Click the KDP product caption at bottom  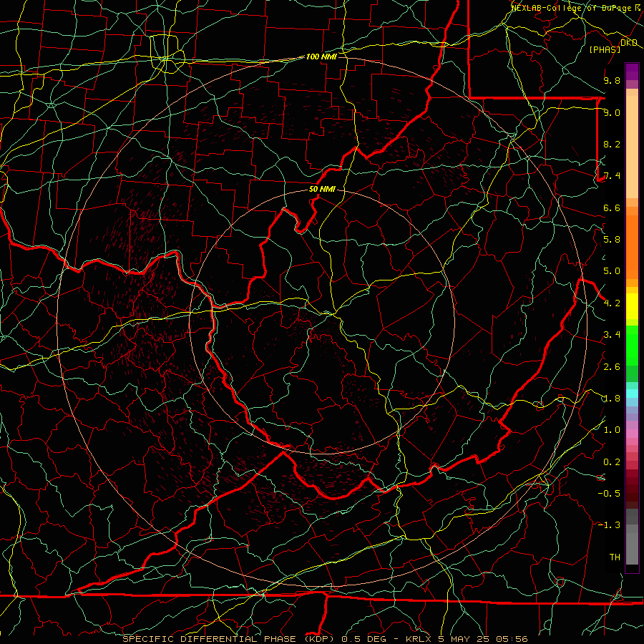click(x=325, y=639)
